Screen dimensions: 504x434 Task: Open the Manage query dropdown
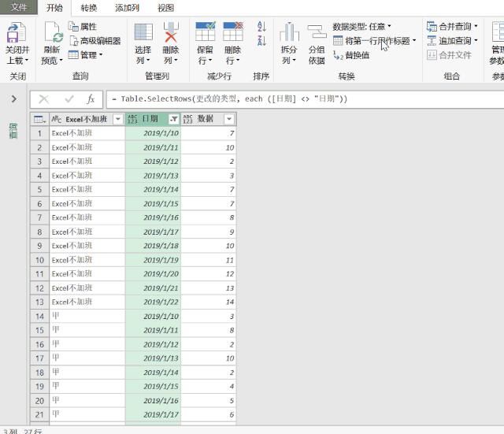(85, 55)
